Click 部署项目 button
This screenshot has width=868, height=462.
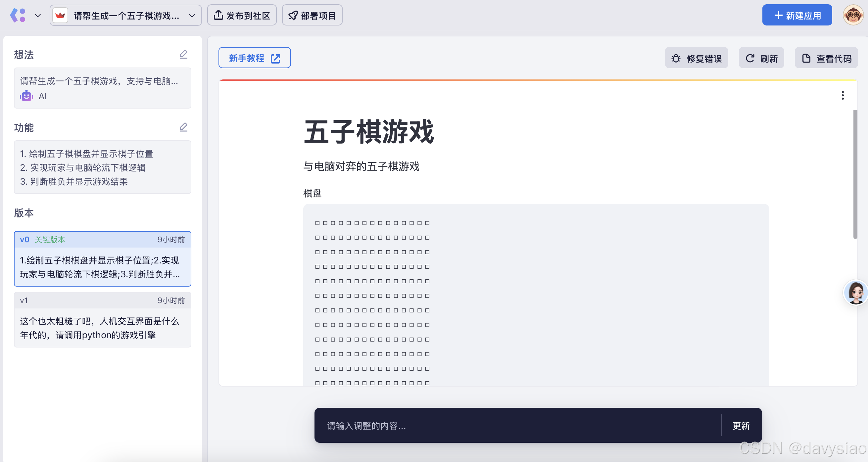tap(312, 15)
